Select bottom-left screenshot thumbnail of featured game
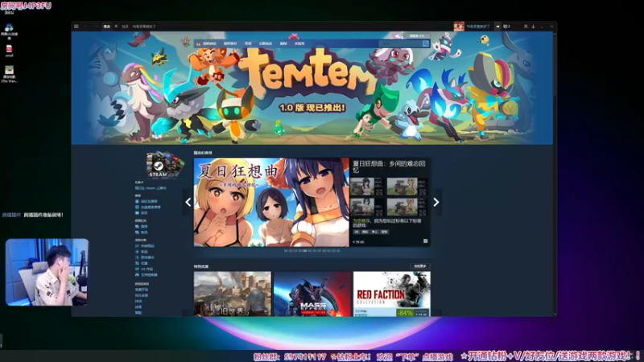 tap(368, 207)
